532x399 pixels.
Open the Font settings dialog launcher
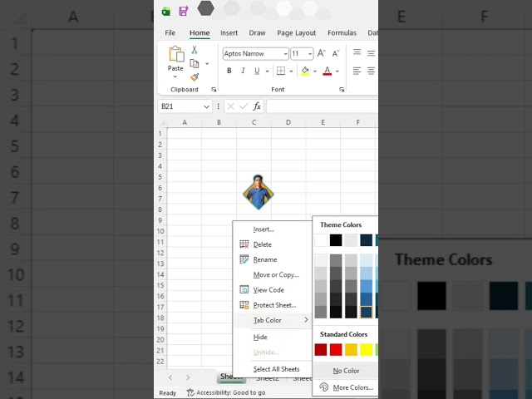342,90
